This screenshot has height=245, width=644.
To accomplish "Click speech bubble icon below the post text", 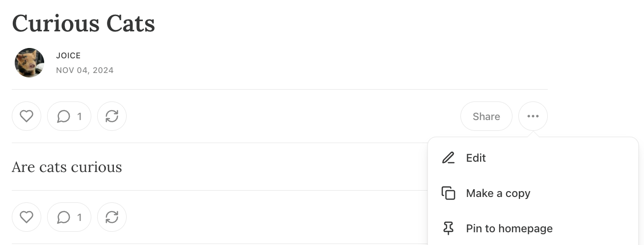I will click(64, 217).
